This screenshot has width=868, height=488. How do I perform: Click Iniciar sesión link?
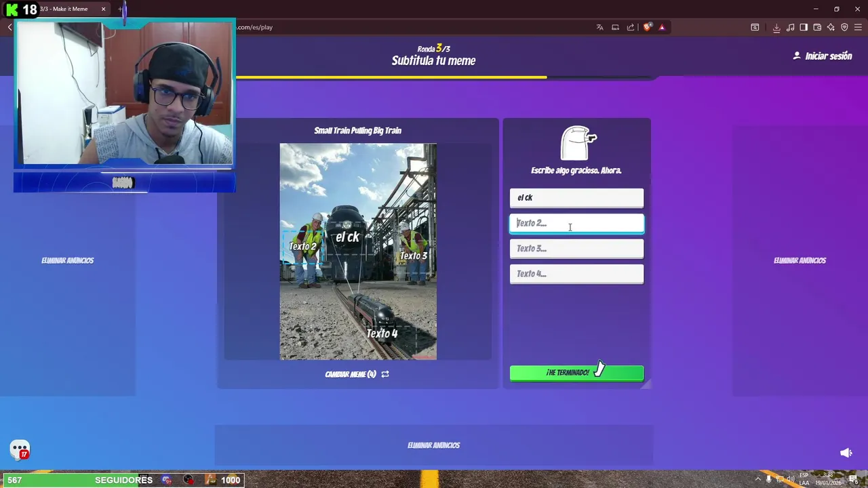[828, 56]
